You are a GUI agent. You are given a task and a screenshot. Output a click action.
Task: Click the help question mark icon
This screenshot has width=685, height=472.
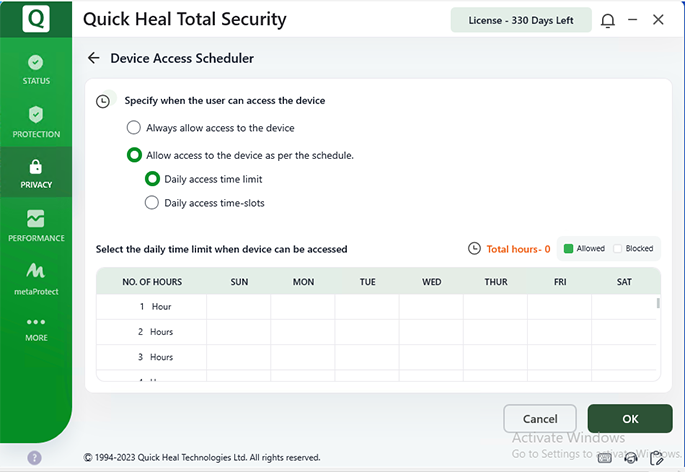coord(34,457)
